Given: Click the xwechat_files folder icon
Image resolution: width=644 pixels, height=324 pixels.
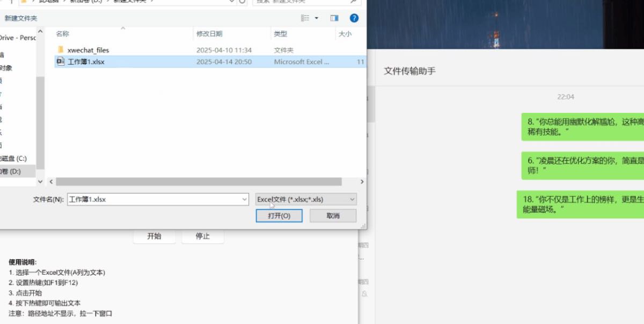Looking at the screenshot, I should [x=61, y=50].
